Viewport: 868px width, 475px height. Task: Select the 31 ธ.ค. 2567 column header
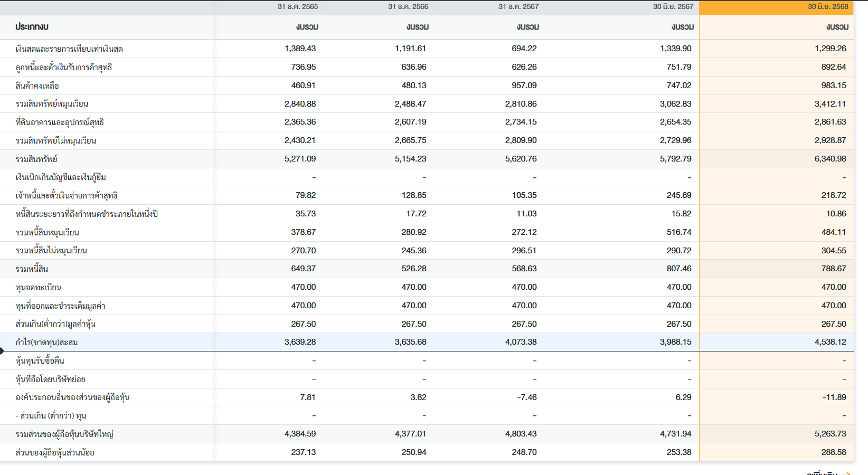[518, 7]
